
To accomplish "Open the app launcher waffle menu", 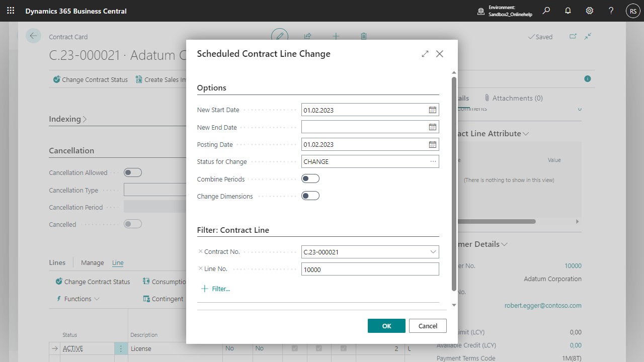I will [11, 11].
